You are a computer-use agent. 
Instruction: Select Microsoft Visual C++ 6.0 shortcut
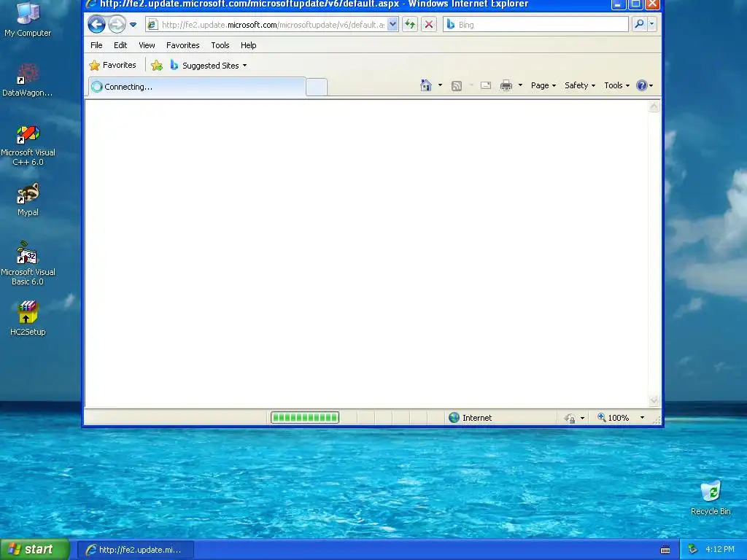[x=28, y=145]
